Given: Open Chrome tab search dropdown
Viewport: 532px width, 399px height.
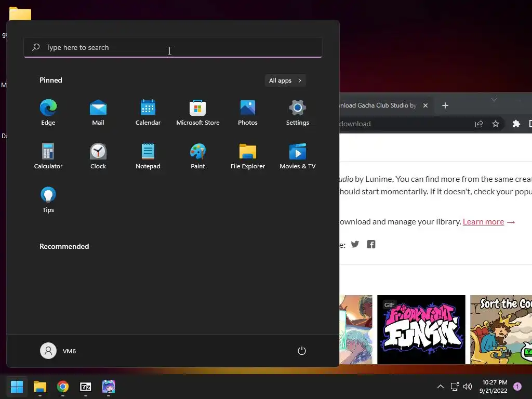Looking at the screenshot, I should (494, 100).
